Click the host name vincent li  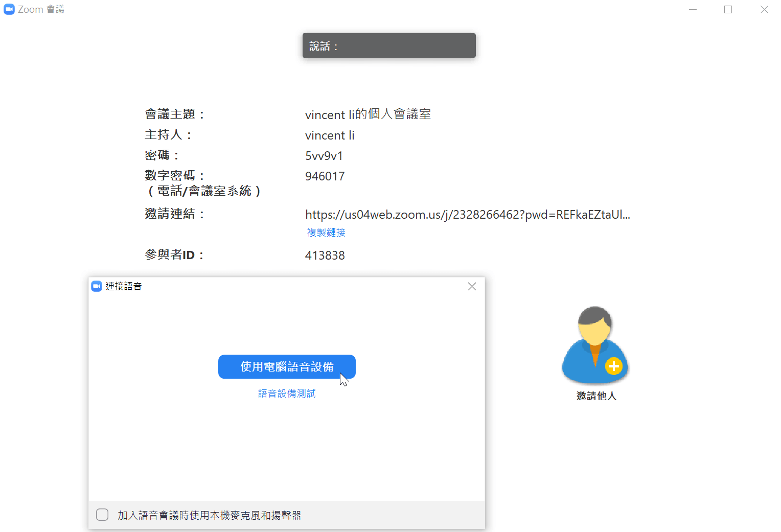click(x=330, y=135)
